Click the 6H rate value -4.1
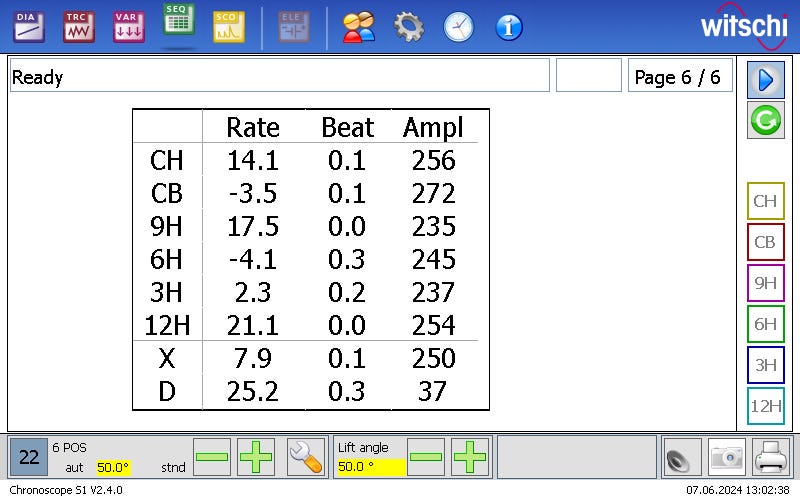 click(253, 259)
